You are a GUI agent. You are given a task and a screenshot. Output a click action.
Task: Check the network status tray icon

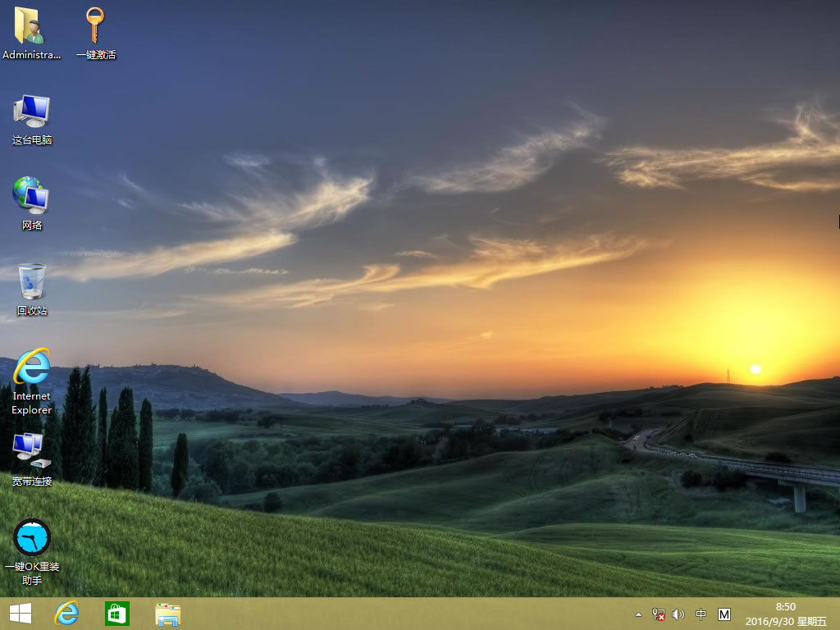[x=658, y=613]
